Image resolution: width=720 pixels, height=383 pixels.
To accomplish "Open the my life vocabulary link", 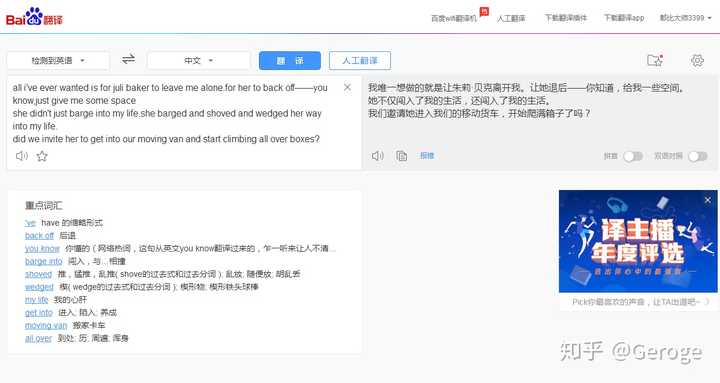I will click(36, 300).
